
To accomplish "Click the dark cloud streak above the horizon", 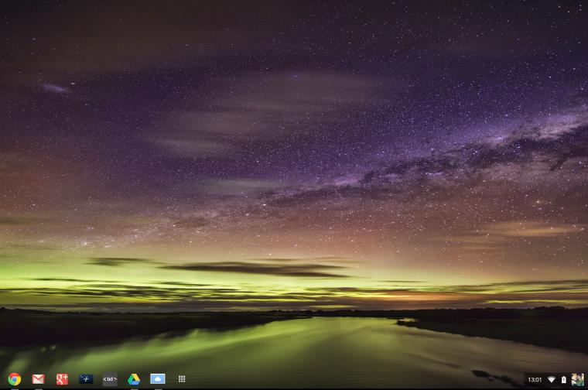I will [x=255, y=269].
